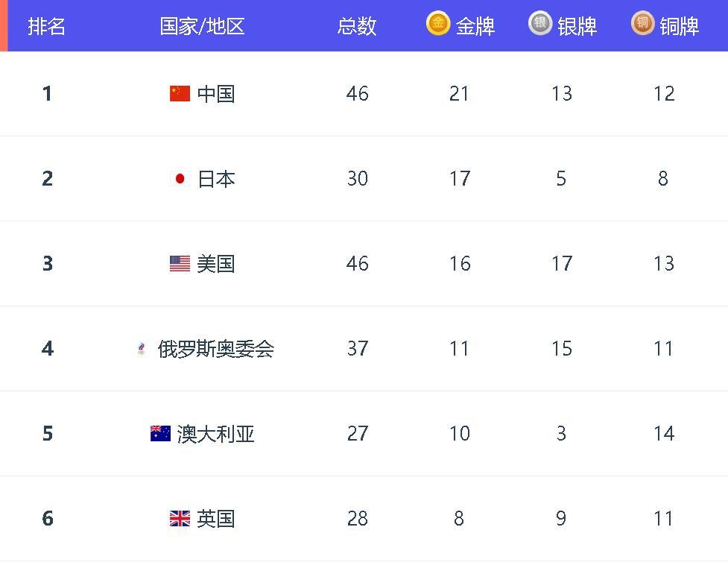Click the Japan flag icon
Image resolution: width=728 pixels, height=574 pixels.
[180, 178]
